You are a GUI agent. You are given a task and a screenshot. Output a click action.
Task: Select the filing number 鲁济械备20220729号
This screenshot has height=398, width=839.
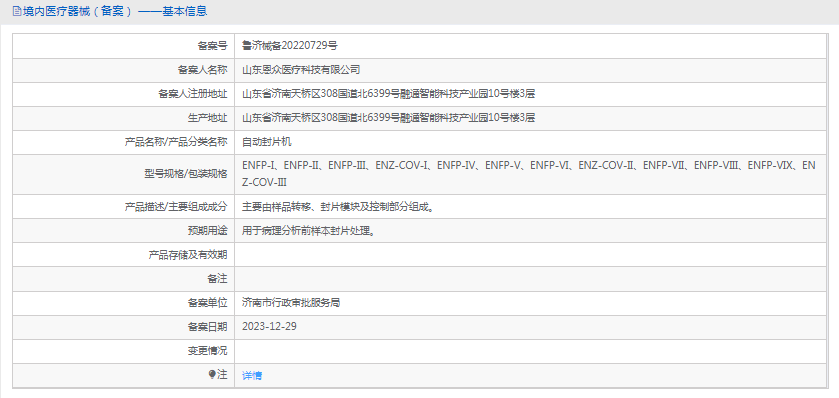pyautogui.click(x=289, y=46)
